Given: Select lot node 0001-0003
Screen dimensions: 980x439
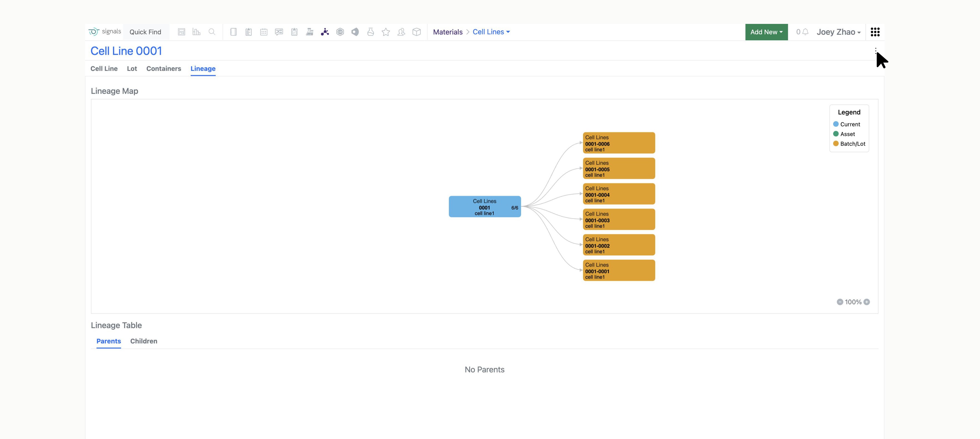Looking at the screenshot, I should click(x=619, y=219).
